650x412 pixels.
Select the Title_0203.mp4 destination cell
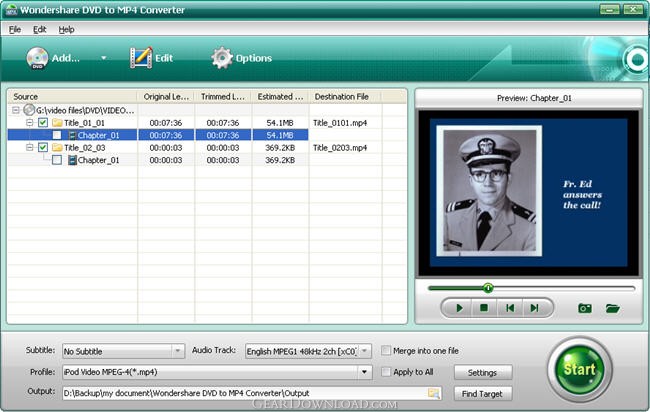[x=340, y=148]
